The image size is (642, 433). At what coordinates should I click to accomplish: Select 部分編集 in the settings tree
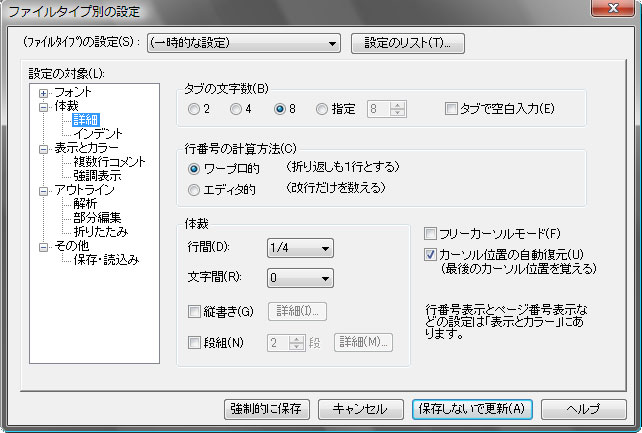click(x=97, y=217)
